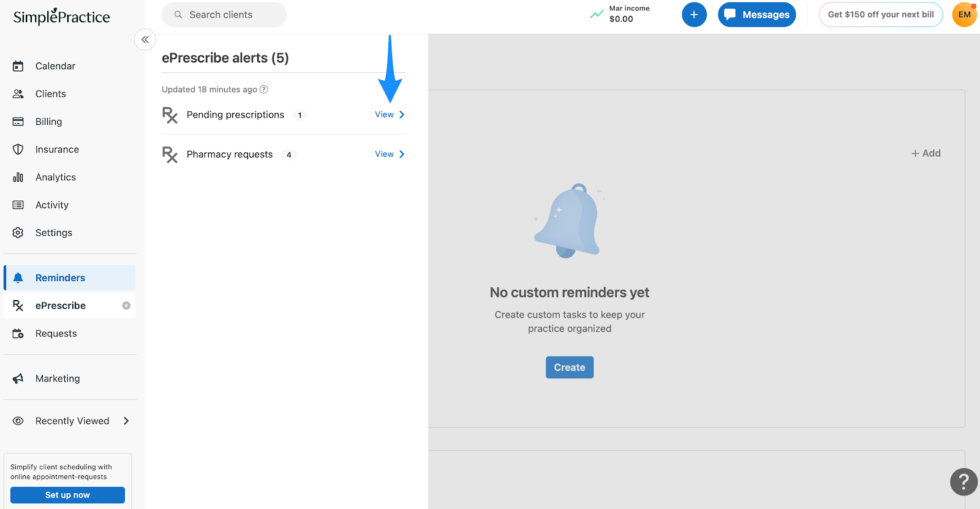Click Set up now button
Viewport: 980px width, 509px height.
(67, 495)
